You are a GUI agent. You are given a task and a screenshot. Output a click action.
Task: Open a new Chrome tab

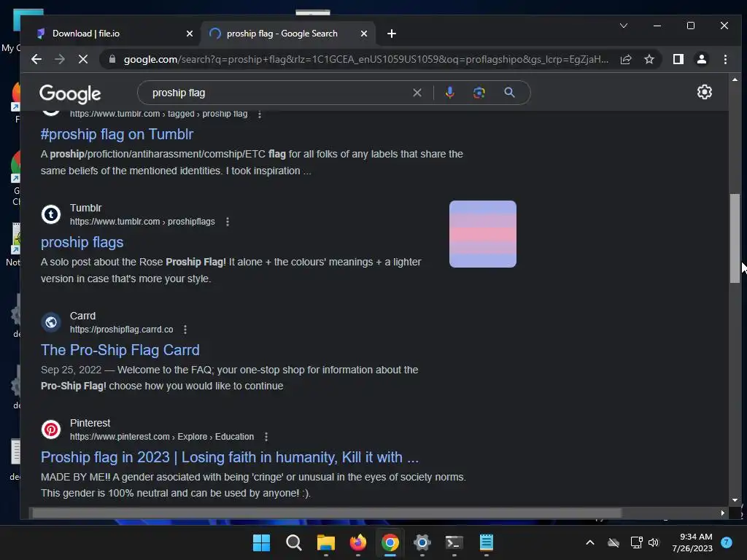tap(392, 34)
